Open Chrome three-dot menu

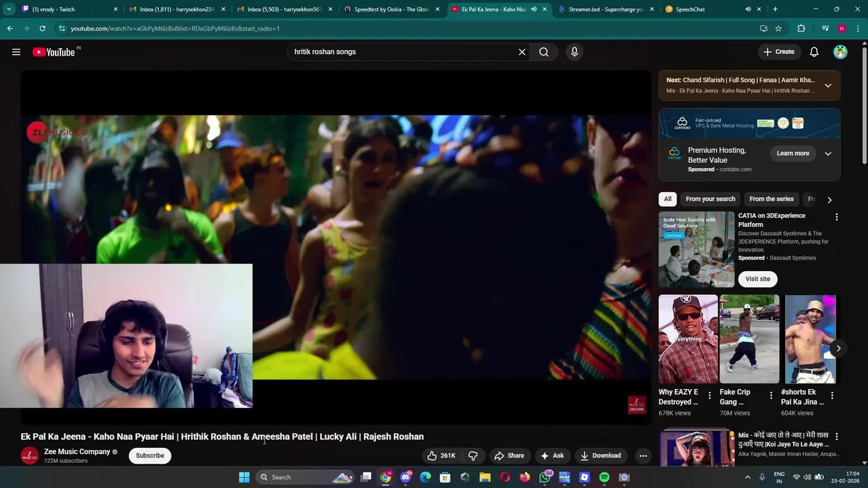pyautogui.click(x=858, y=28)
